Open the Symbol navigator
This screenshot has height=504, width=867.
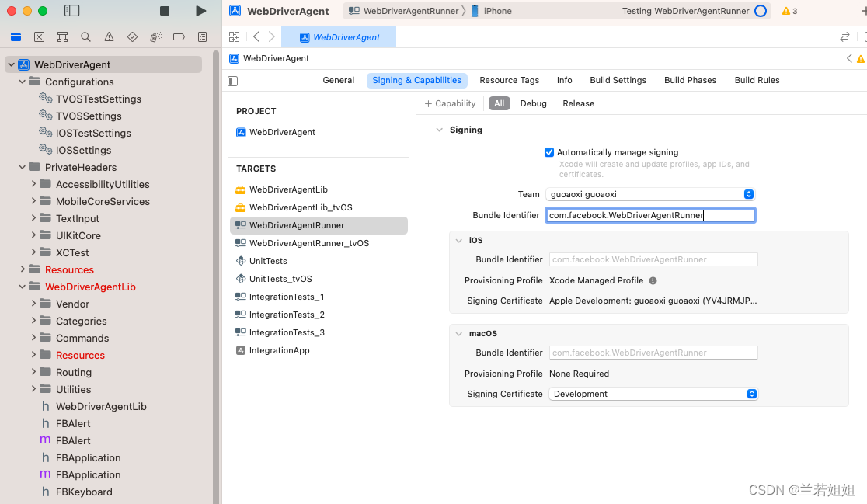(62, 37)
